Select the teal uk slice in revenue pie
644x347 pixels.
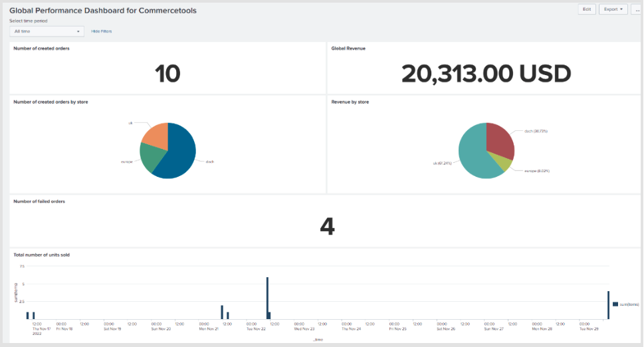point(475,154)
